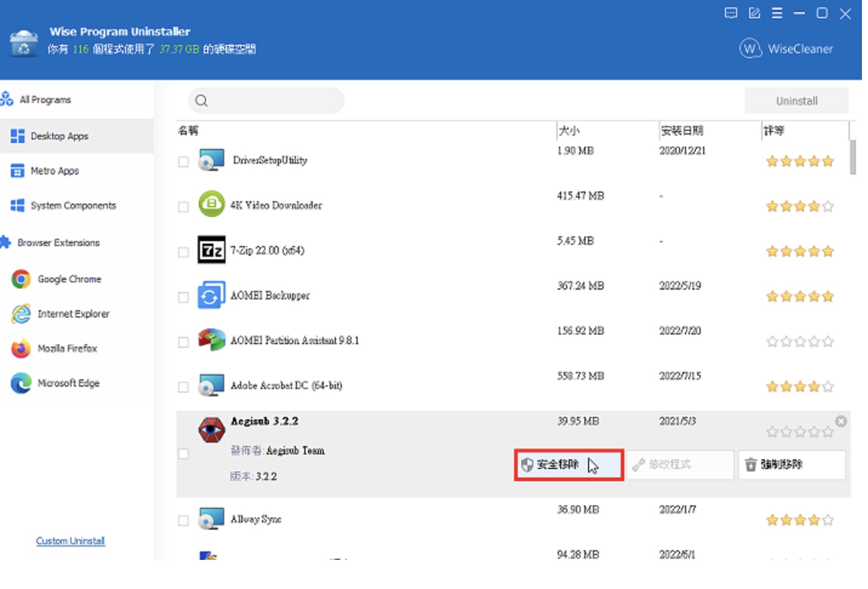Image resolution: width=868 pixels, height=589 pixels.
Task: Click the 2022/7/15 install date
Action: pos(680,376)
